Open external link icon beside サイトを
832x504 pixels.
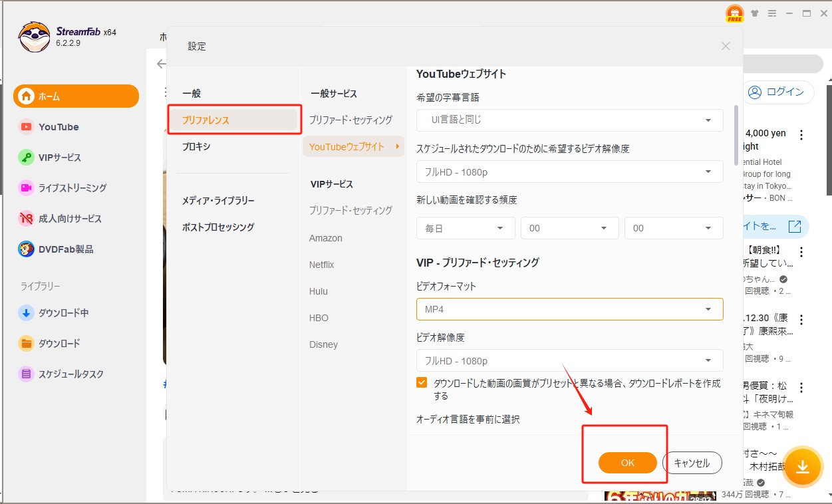pyautogui.click(x=794, y=227)
